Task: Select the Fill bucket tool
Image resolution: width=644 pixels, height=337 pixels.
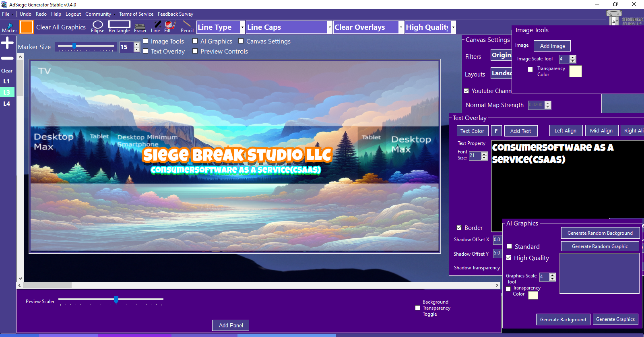Action: pyautogui.click(x=169, y=27)
